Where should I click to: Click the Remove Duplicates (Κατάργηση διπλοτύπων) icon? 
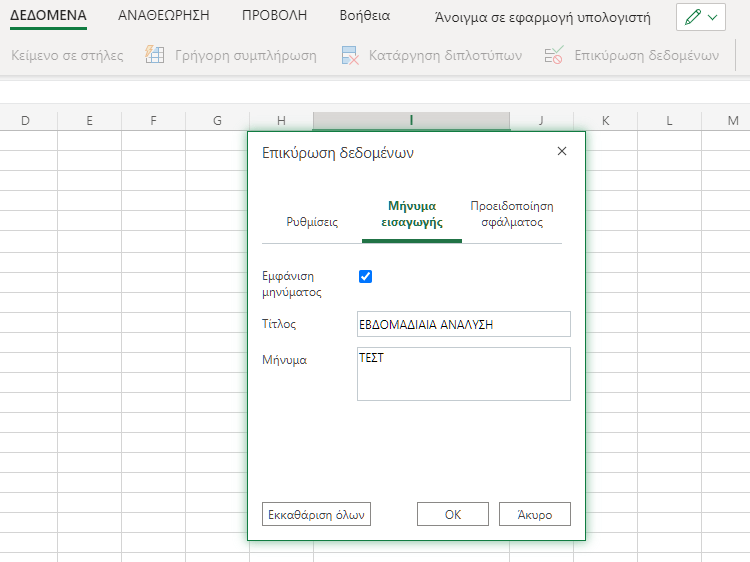[x=349, y=55]
